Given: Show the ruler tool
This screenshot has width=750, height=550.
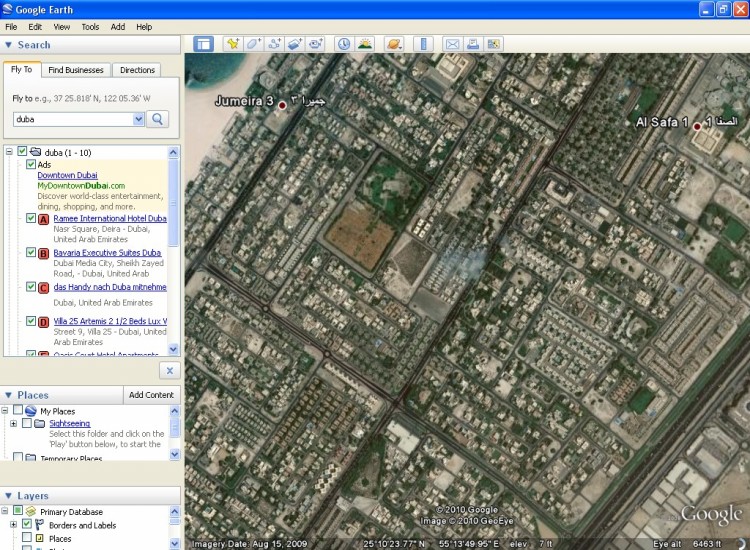Looking at the screenshot, I should click(423, 44).
